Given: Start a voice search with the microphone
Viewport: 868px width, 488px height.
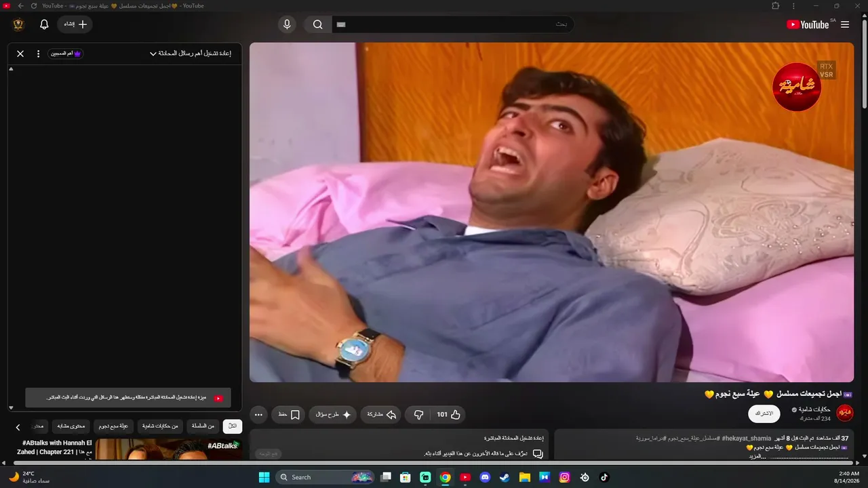Looking at the screenshot, I should (287, 24).
